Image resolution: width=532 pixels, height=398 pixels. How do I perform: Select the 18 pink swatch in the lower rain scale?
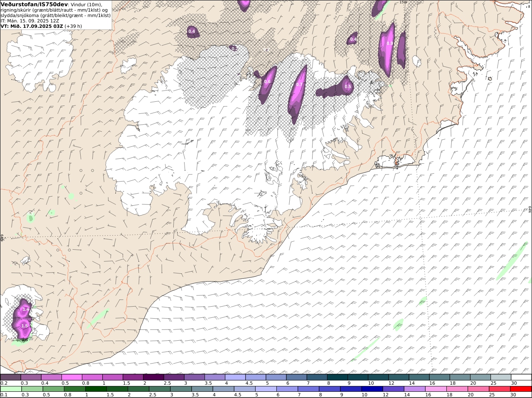(x=457, y=389)
